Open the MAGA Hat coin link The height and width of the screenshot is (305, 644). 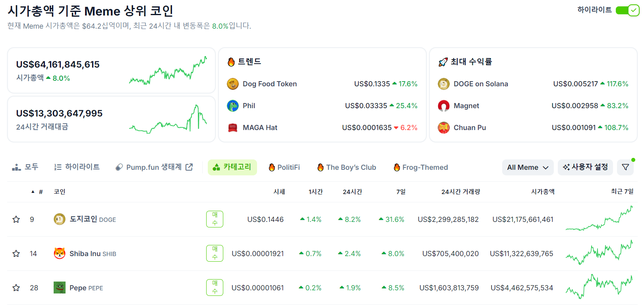pos(260,128)
